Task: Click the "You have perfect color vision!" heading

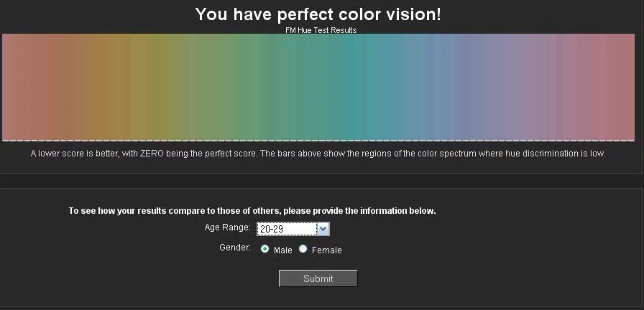Action: (x=318, y=14)
